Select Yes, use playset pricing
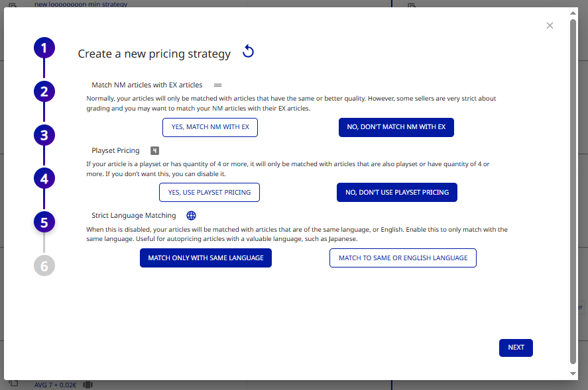Screen dimensions: 588x390 tap(209, 192)
